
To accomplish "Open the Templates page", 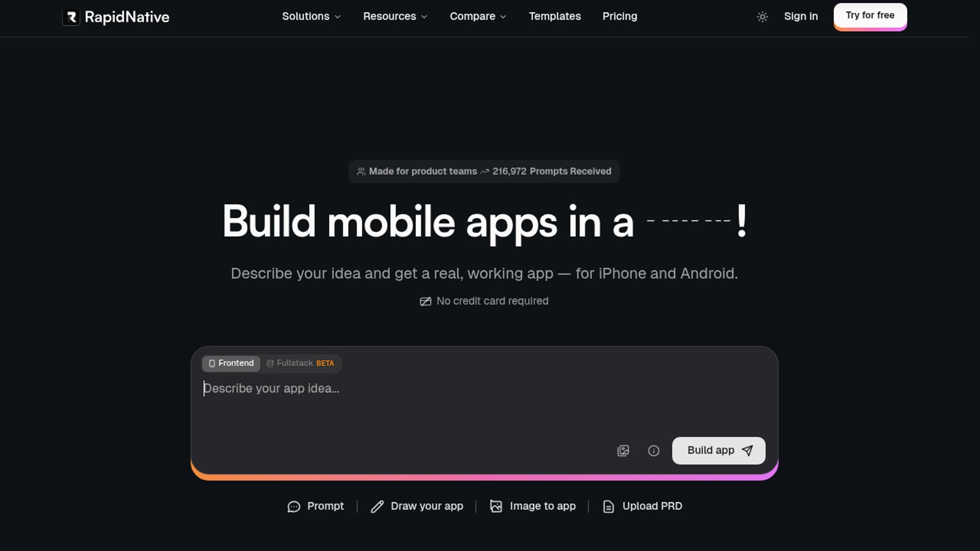I will [x=554, y=16].
